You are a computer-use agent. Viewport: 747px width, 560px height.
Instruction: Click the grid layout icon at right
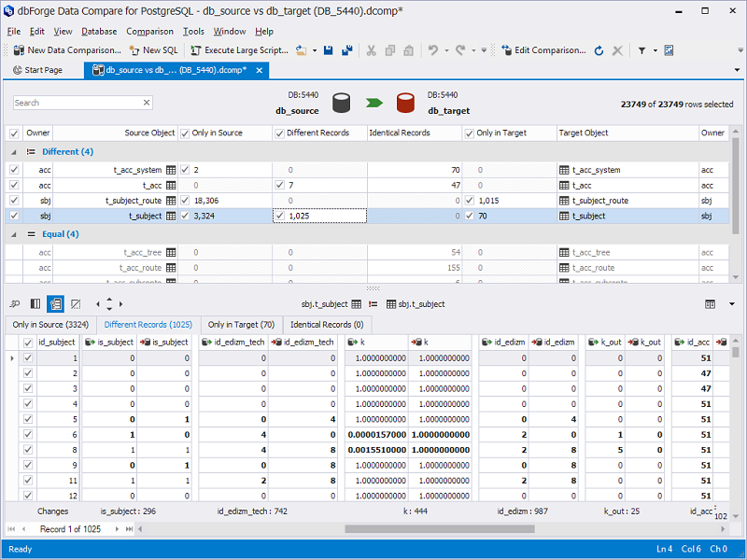(x=710, y=304)
